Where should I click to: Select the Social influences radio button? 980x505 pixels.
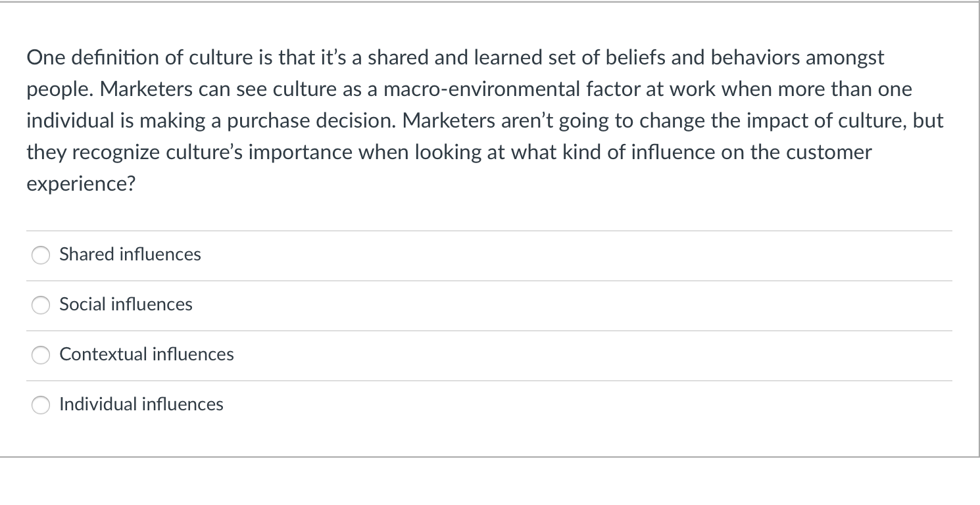coord(41,305)
